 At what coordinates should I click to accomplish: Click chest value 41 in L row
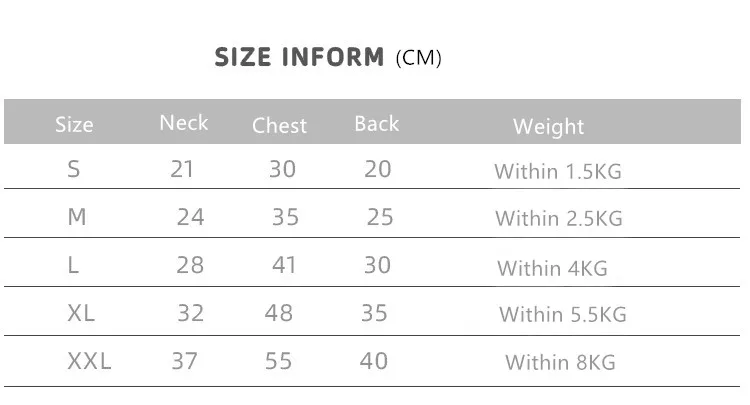(x=286, y=265)
